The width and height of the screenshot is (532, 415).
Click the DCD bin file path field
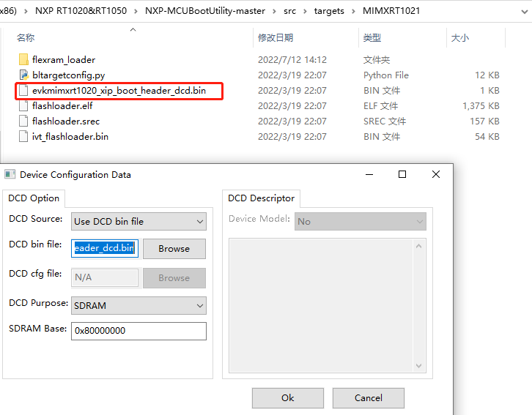tap(105, 248)
